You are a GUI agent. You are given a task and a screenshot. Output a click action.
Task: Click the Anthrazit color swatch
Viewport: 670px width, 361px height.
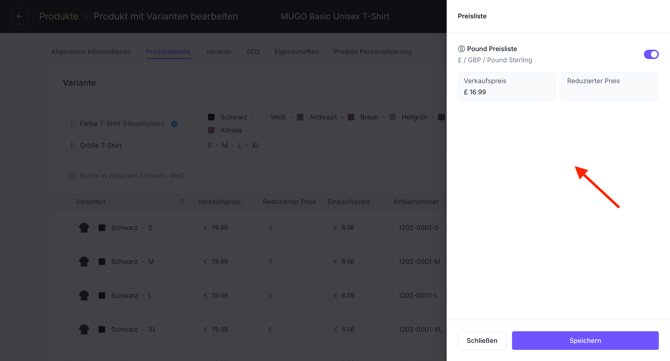pos(300,117)
